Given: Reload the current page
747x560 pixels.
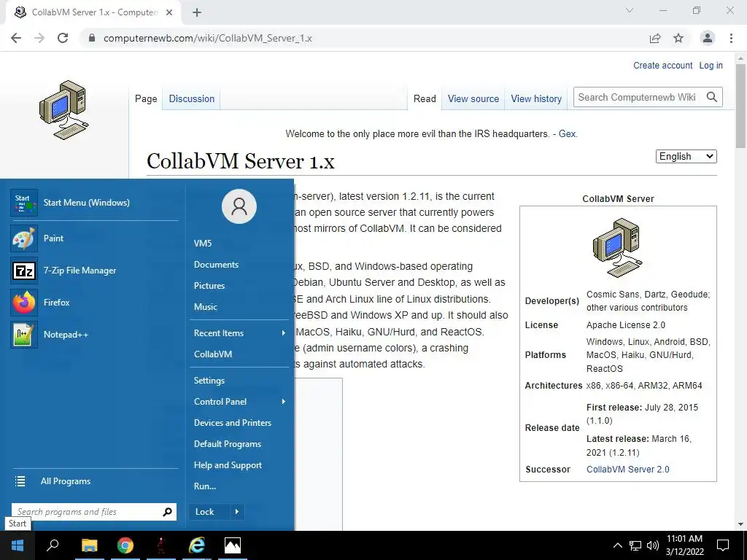Looking at the screenshot, I should tap(63, 38).
